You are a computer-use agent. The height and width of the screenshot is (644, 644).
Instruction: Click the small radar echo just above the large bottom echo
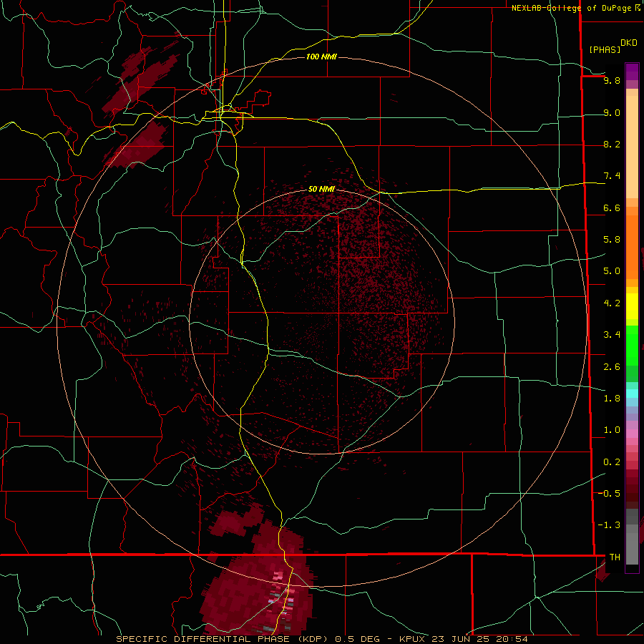(x=236, y=519)
